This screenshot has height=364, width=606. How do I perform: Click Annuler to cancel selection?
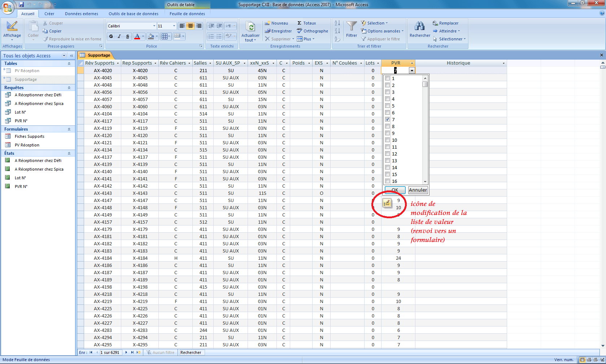coord(418,190)
